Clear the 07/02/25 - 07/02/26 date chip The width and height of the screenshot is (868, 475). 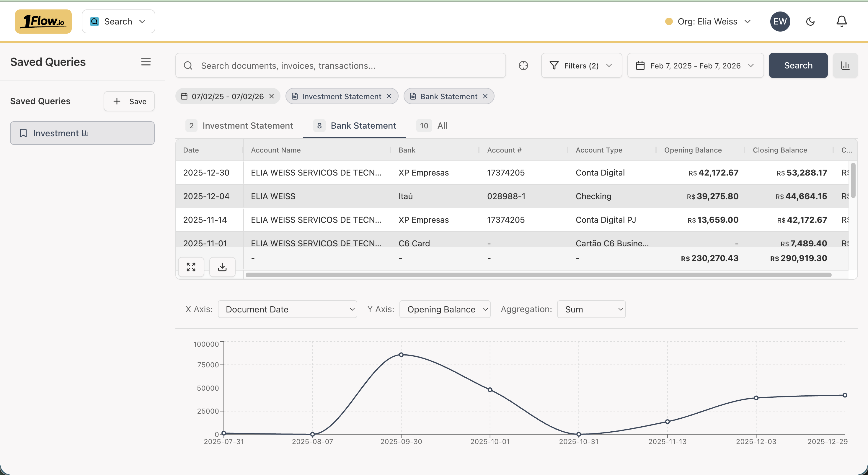pos(272,96)
